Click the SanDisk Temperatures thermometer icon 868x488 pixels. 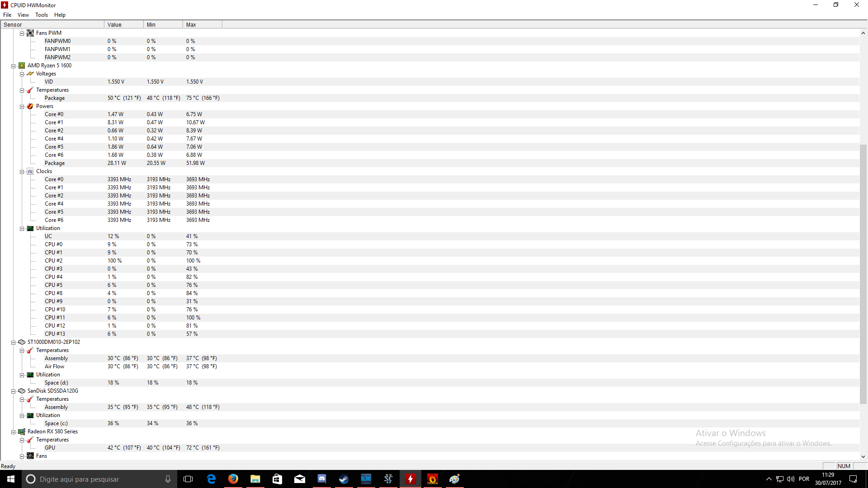30,399
